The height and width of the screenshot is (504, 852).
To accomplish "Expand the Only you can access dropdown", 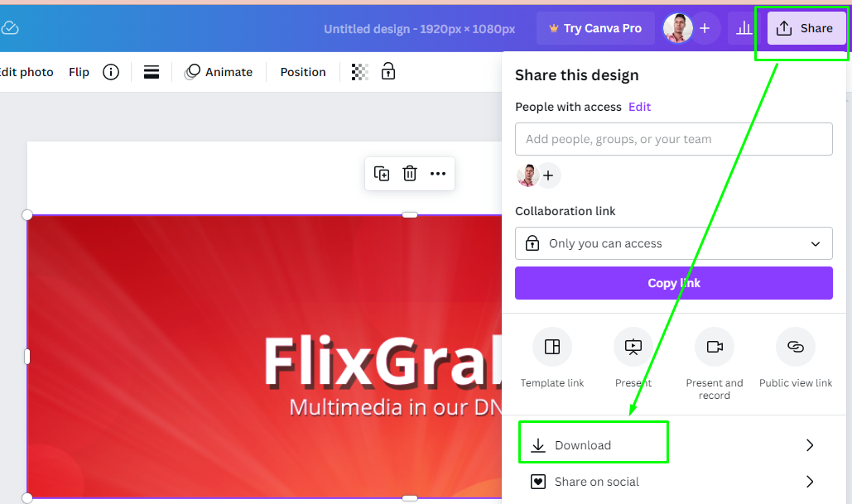I will (x=674, y=243).
